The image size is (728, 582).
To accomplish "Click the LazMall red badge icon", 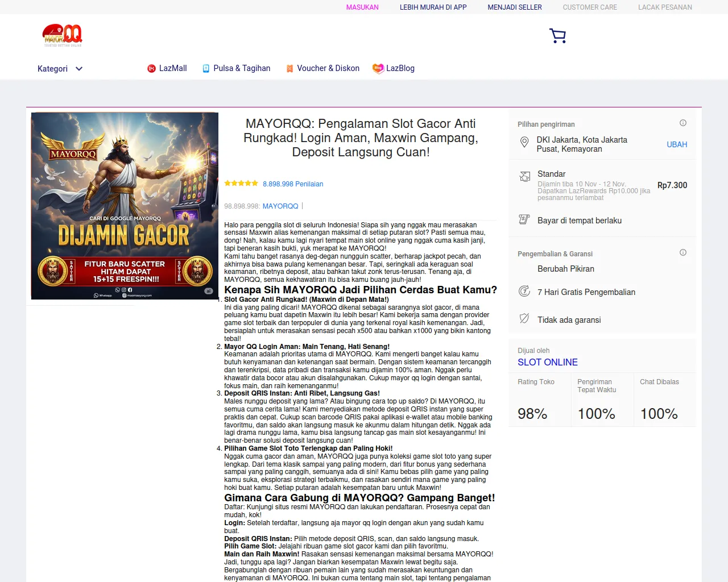I will 151,68.
